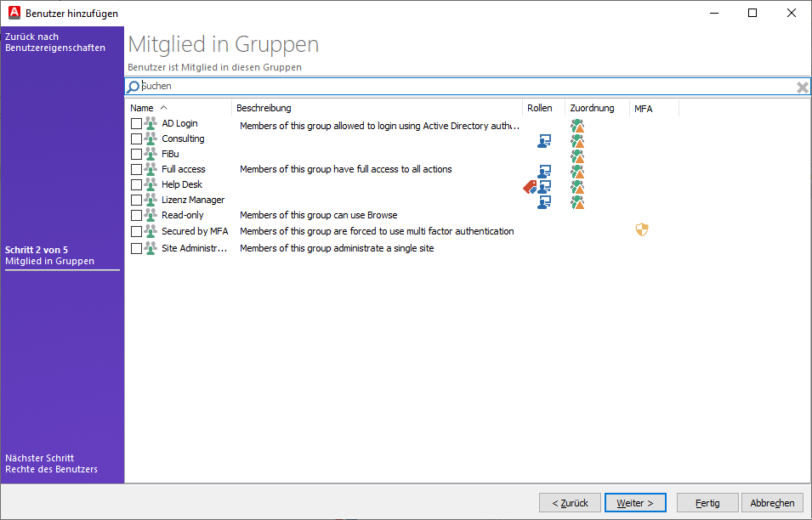
Task: Click the MFA shield icon for Secured by MFA
Action: pos(642,230)
